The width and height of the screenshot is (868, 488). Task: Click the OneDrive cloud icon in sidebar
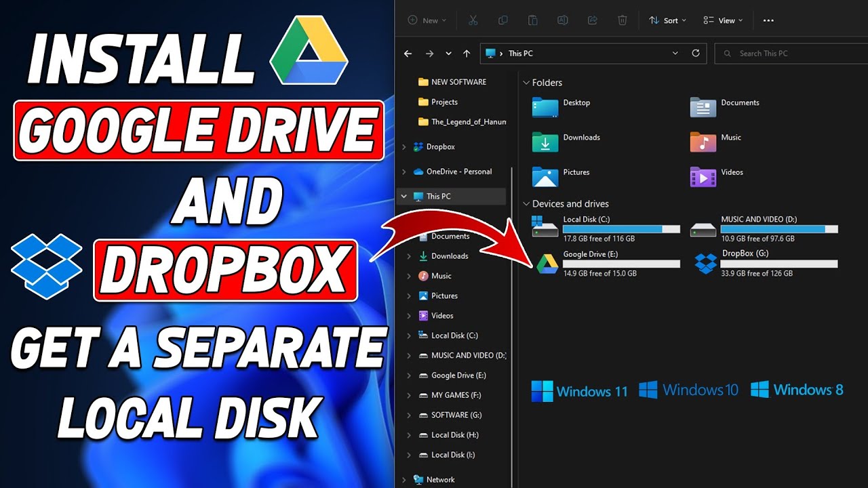tap(418, 171)
